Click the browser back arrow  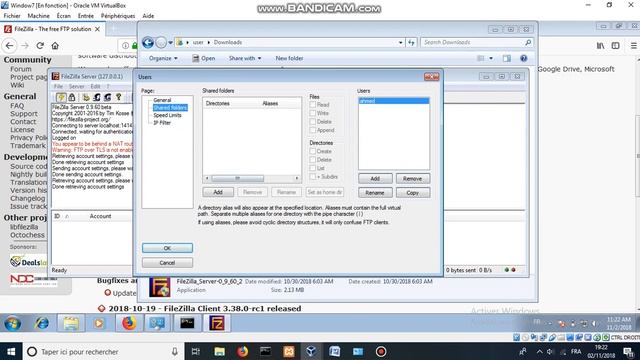click(10, 46)
